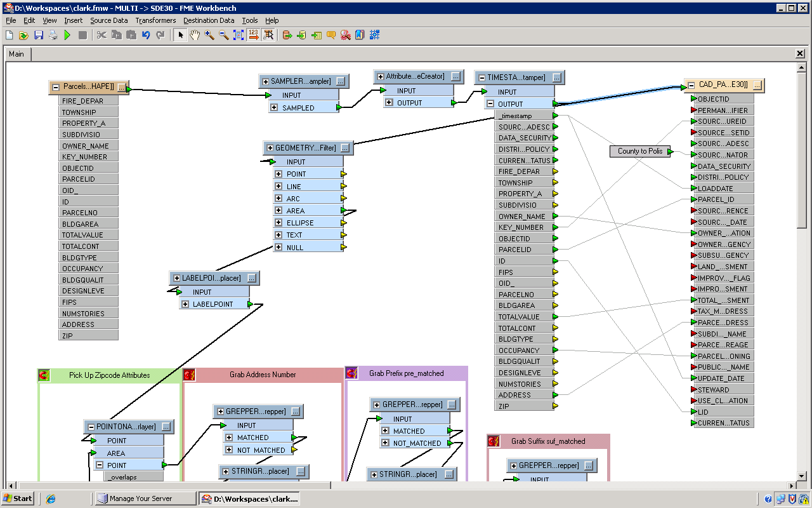Viewport: 812px width, 508px height.
Task: Collapse the TIMESTAMPER OUTPUT port attributes
Action: [490, 104]
